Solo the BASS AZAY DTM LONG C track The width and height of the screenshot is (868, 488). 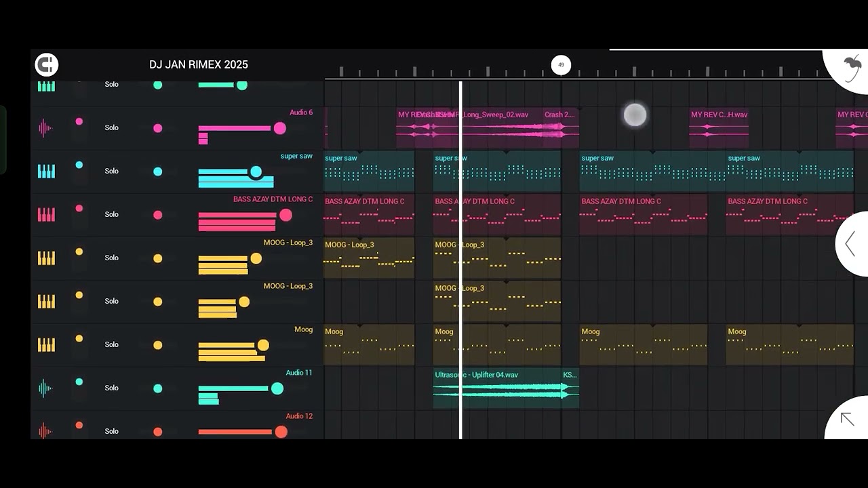click(x=112, y=214)
